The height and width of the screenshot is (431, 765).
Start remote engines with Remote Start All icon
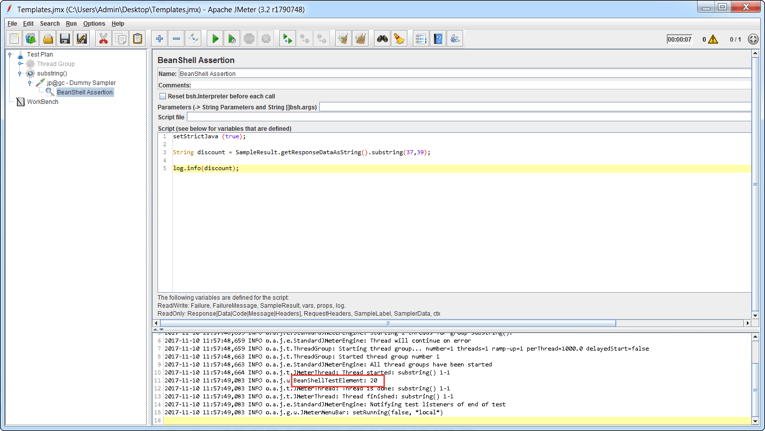coord(287,39)
